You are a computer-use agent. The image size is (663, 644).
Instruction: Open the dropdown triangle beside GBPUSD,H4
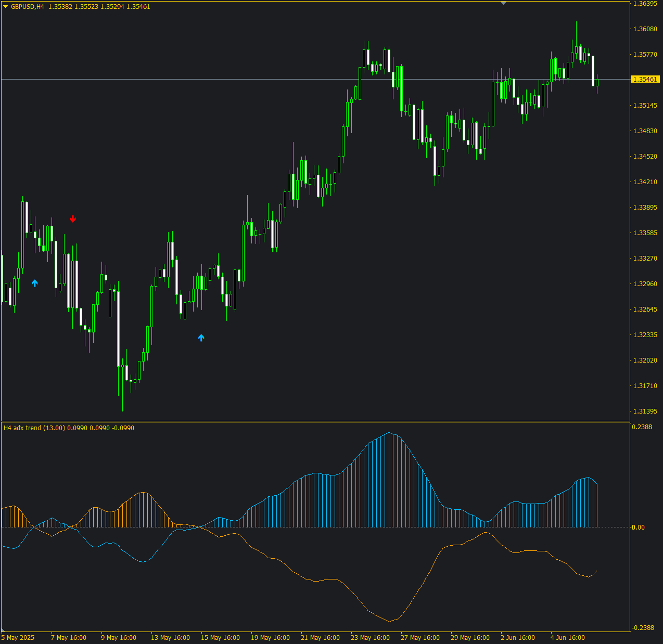[x=5, y=7]
